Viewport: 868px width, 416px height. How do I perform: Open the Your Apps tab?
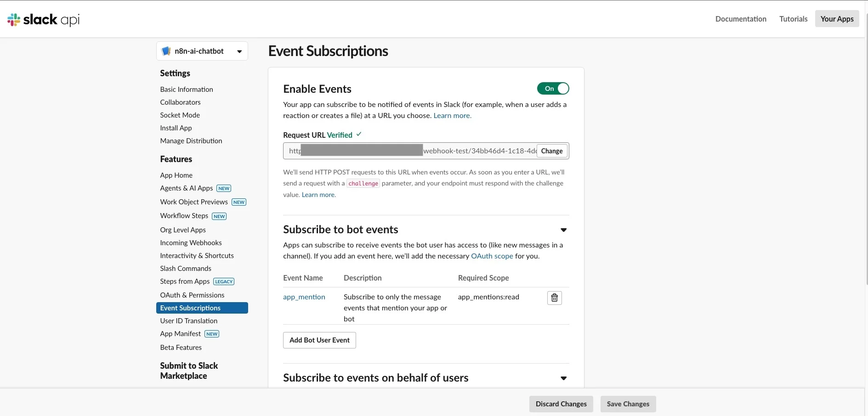pyautogui.click(x=837, y=19)
